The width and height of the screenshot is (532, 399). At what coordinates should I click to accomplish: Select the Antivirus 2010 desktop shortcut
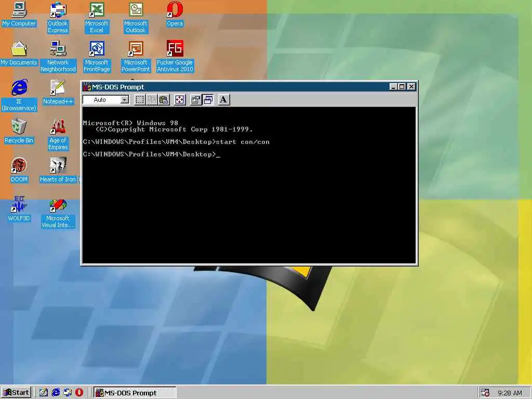[x=175, y=56]
